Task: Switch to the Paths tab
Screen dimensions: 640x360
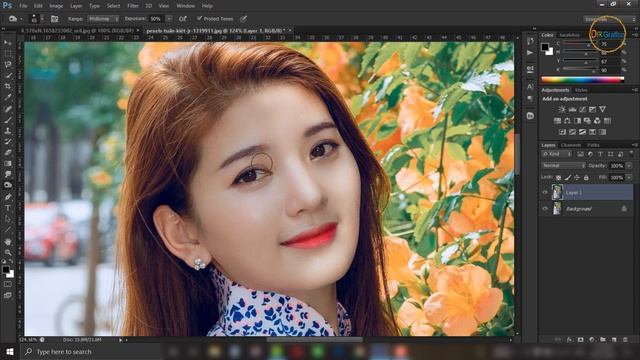Action: tap(593, 145)
